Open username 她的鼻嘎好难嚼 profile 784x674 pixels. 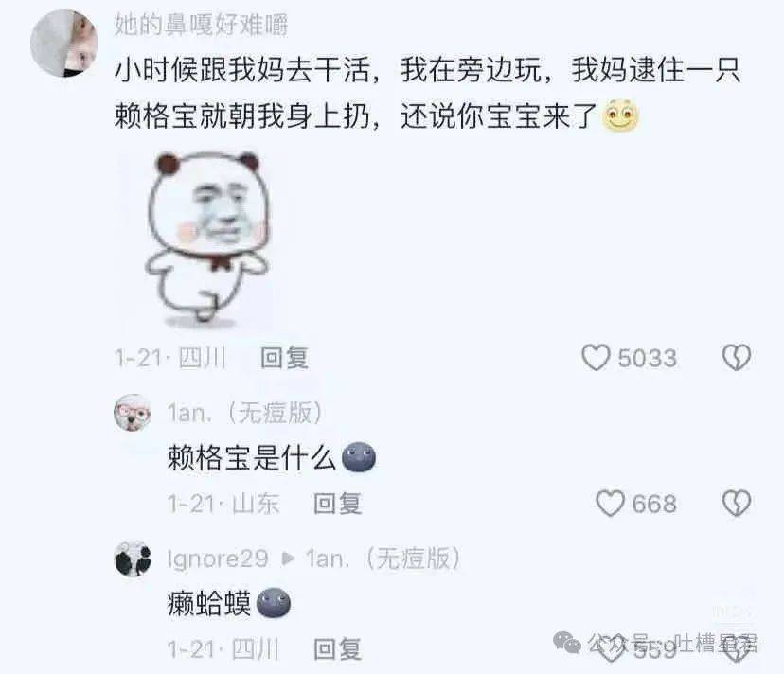point(201,25)
